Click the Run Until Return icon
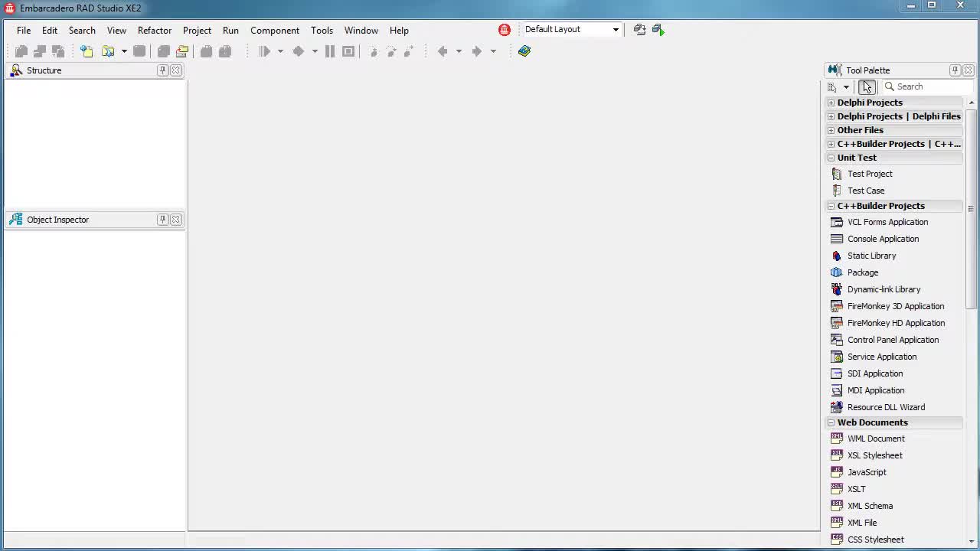 pos(409,51)
